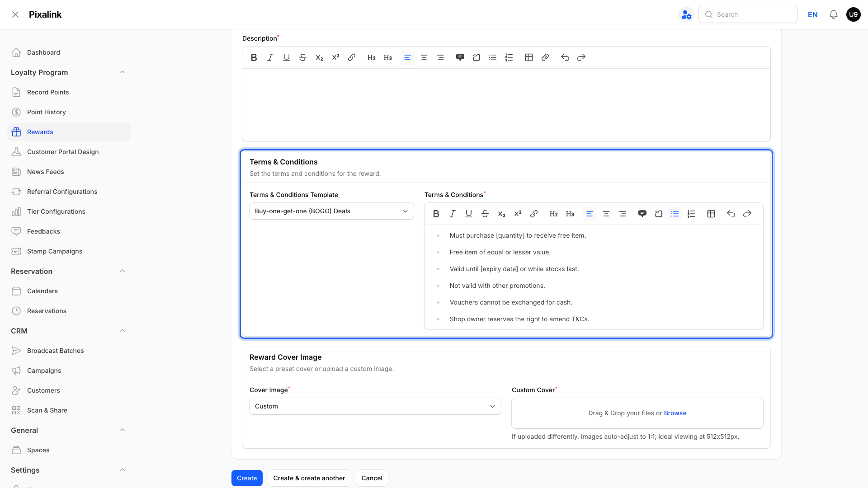Open the U9 user avatar menu
Image resolution: width=868 pixels, height=488 pixels.
click(x=854, y=14)
